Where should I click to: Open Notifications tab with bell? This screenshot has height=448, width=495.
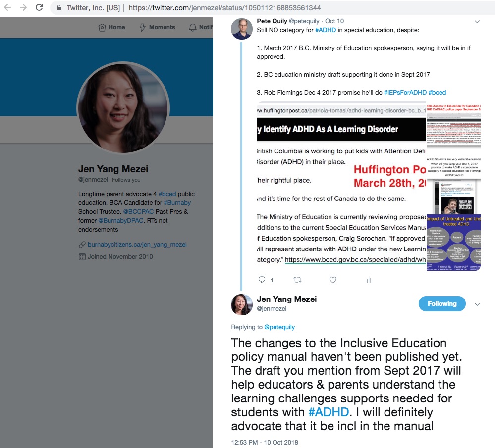(x=201, y=27)
